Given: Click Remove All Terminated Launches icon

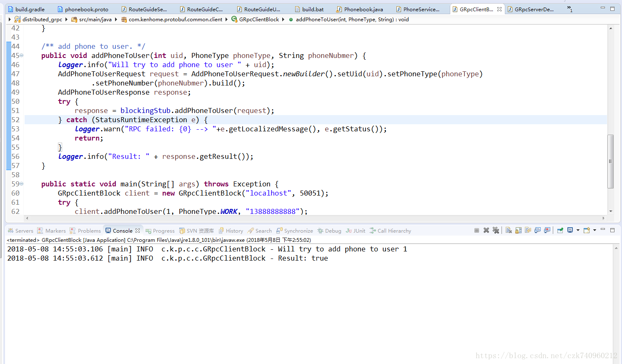Looking at the screenshot, I should (x=496, y=230).
